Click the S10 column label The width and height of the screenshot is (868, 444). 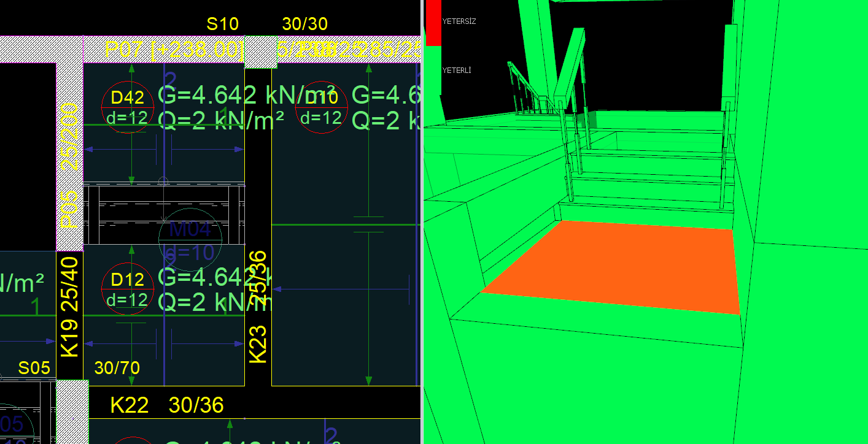point(222,25)
